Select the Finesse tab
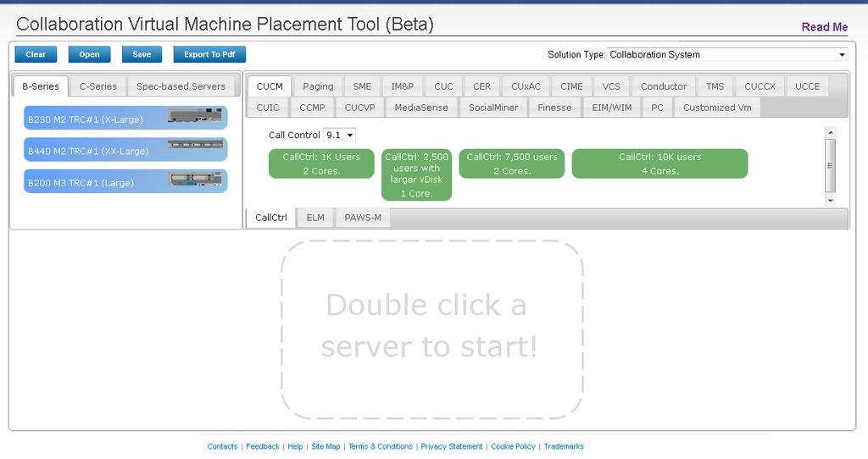 pyautogui.click(x=554, y=108)
